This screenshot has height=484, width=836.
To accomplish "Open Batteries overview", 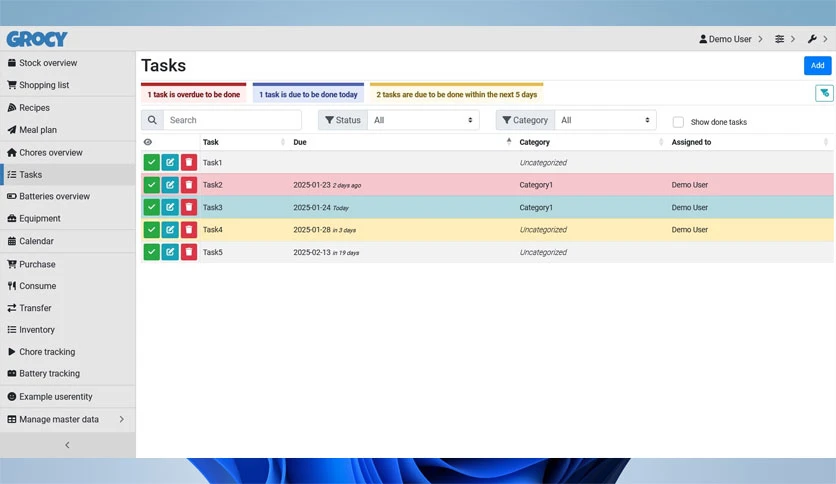I will click(x=68, y=197).
